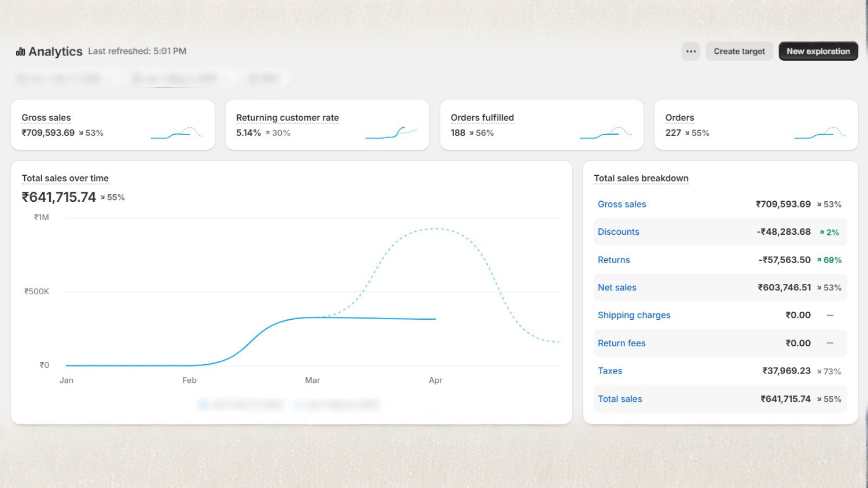This screenshot has width=868, height=488.
Task: Click the Last refreshed: 5:01 PM text
Action: [137, 51]
